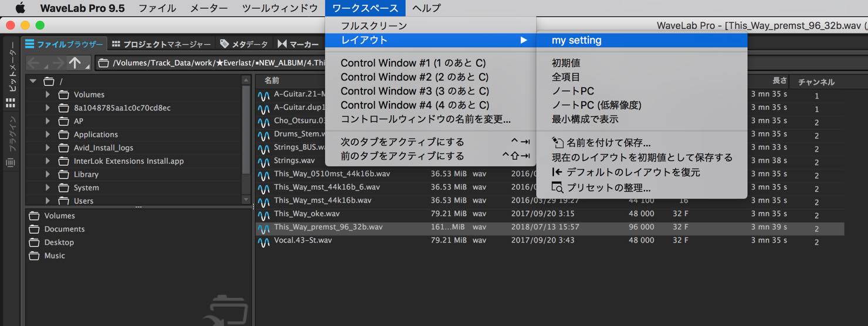The height and width of the screenshot is (326, 868).
Task: Expand the InterLok Extensions Install.app item
Action: 48,161
